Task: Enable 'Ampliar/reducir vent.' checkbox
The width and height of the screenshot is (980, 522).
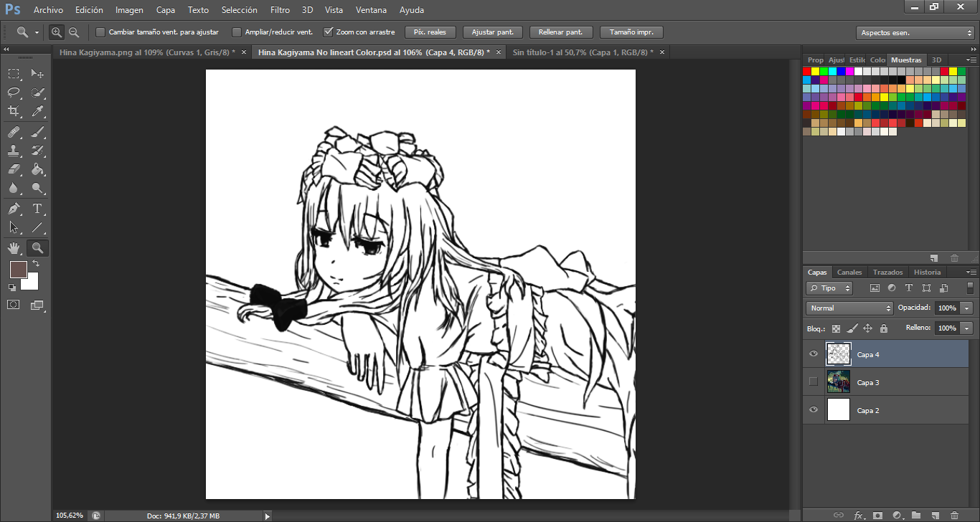Action: [x=237, y=32]
